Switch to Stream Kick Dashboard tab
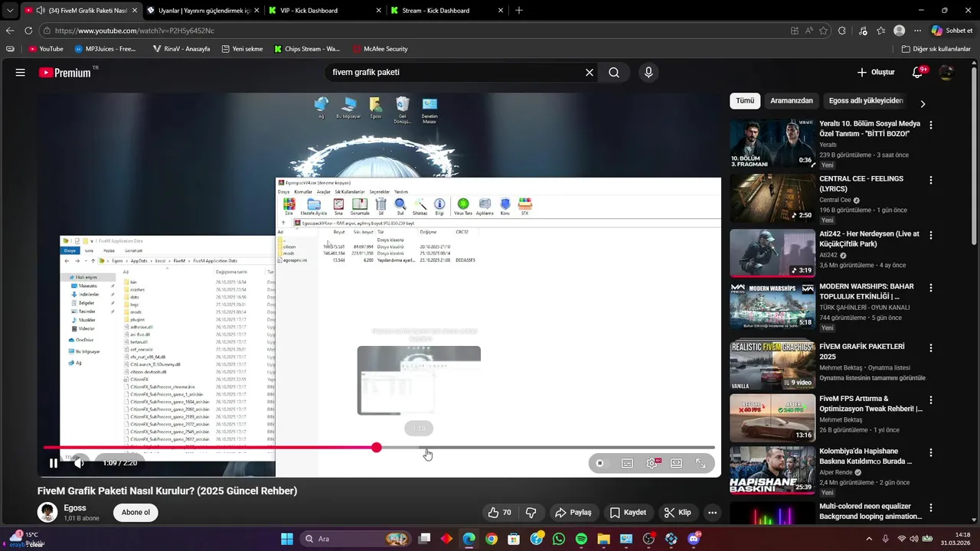Screen dimensions: 980x551 point(446,11)
